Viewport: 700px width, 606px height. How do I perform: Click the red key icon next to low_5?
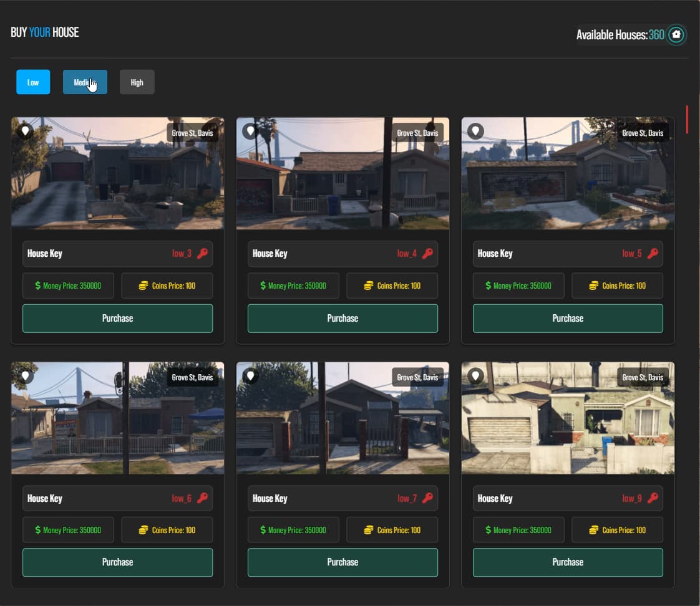pyautogui.click(x=653, y=254)
